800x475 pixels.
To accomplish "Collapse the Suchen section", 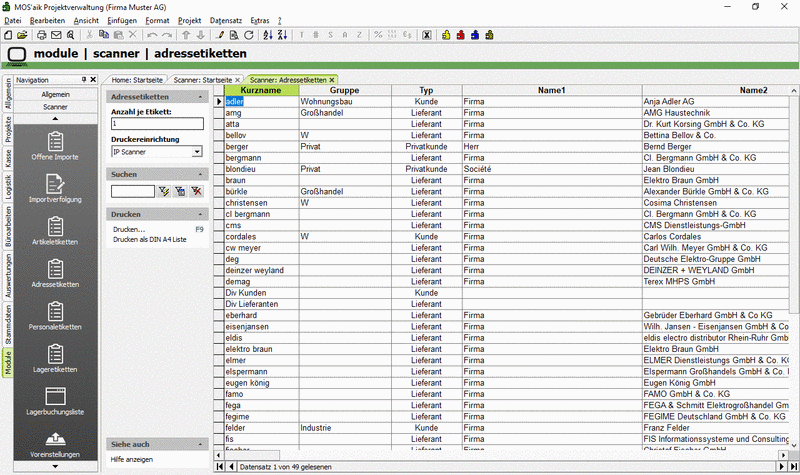I will (200, 174).
